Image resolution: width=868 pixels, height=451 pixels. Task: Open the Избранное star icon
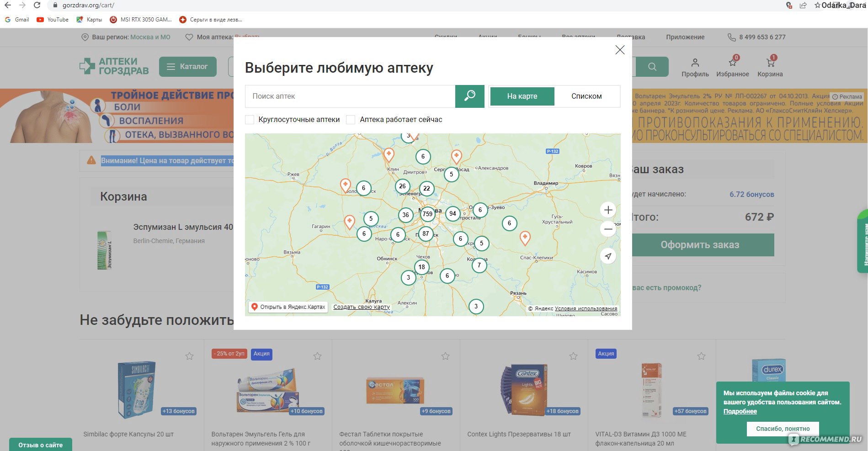(733, 67)
